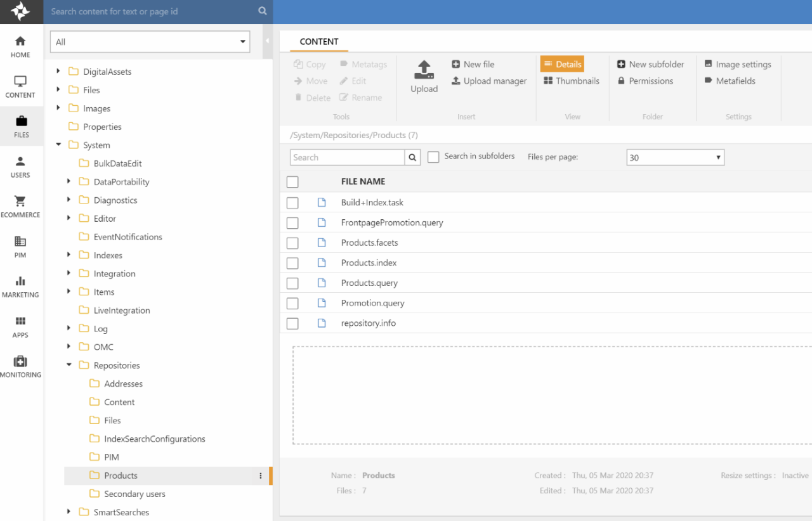Go to the Marketing area
The height and width of the screenshot is (521, 812).
[20, 286]
